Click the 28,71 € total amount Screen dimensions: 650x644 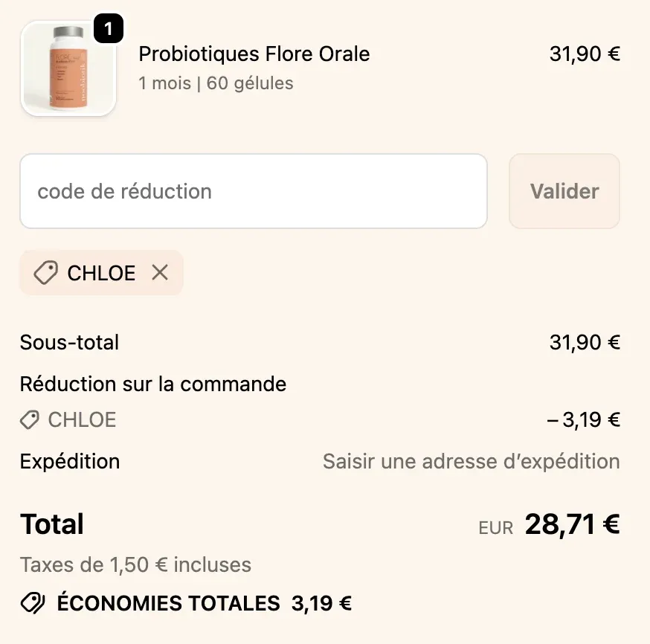(x=573, y=524)
